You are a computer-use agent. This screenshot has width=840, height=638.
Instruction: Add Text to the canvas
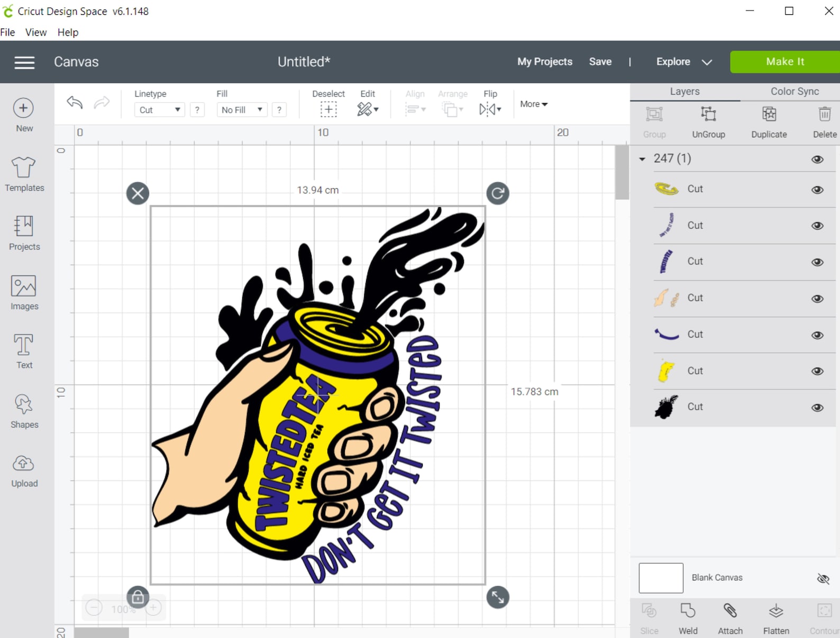point(24,352)
